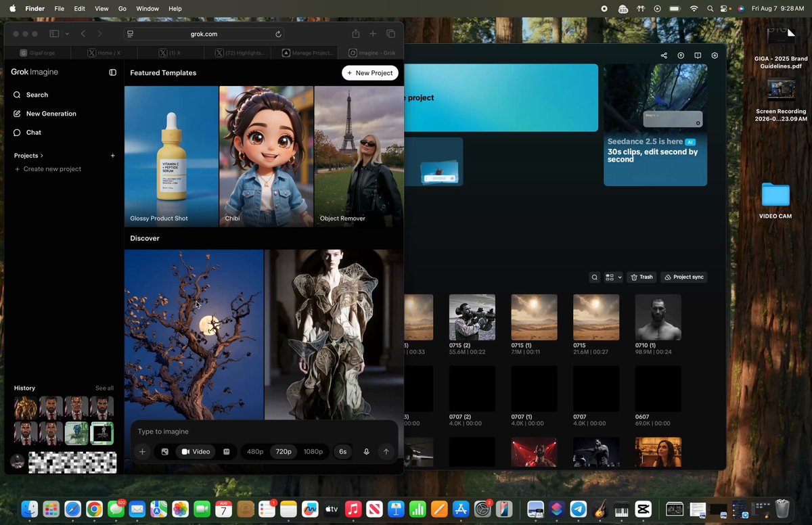Select image mode icon in prompt bar
The image size is (812, 525).
164,452
